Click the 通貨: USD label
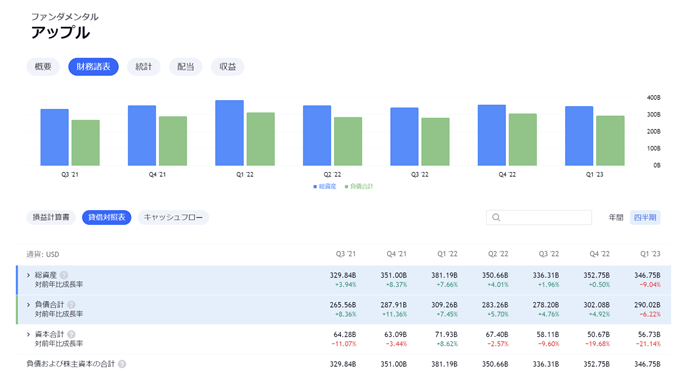 click(42, 254)
